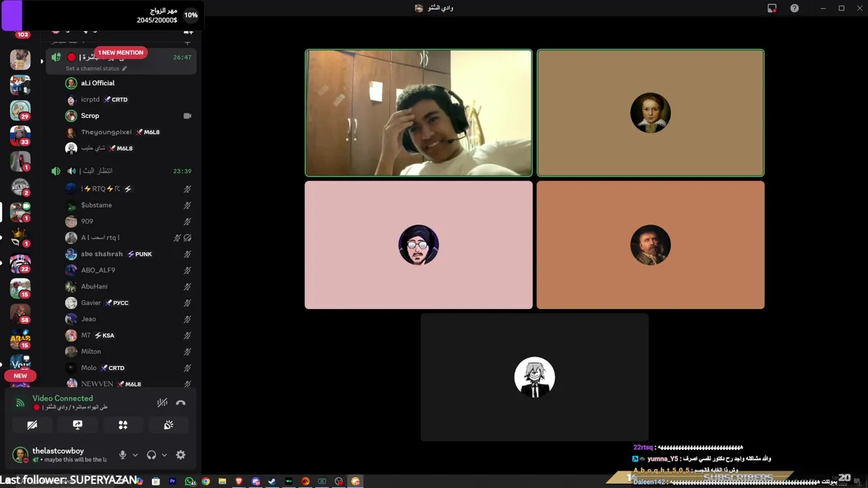Click the 1 NEW MENTION badge
Viewport: 868px width, 488px height.
(121, 53)
